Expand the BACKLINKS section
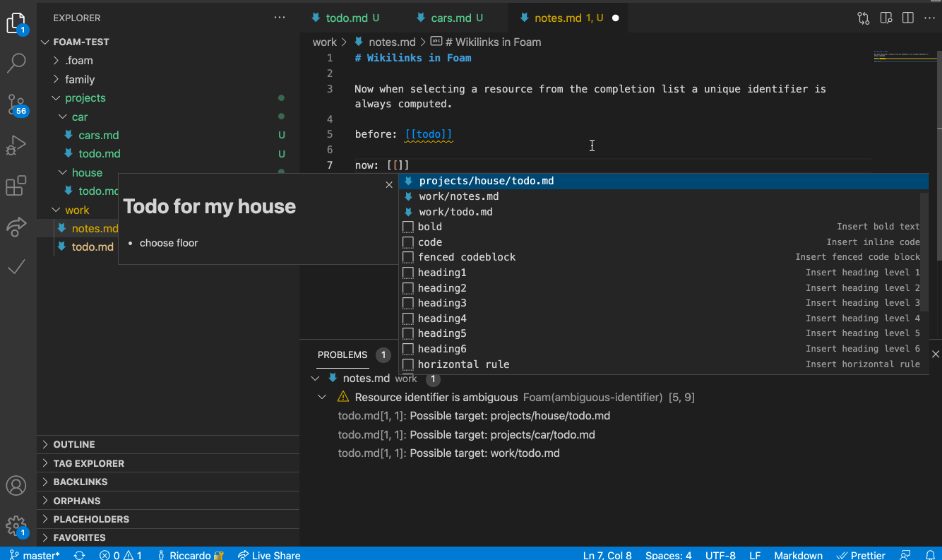 click(76, 482)
